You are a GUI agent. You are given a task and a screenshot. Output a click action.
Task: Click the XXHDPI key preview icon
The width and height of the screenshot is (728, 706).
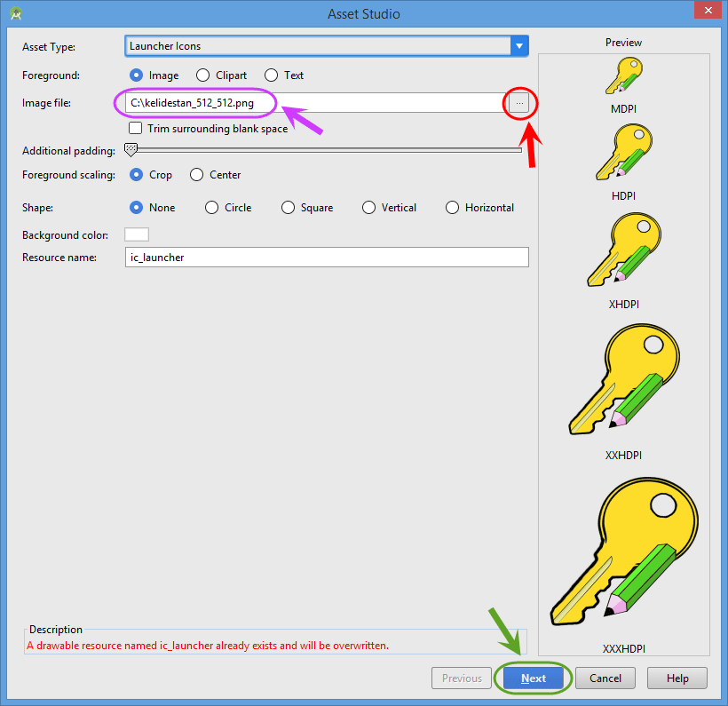(x=624, y=379)
